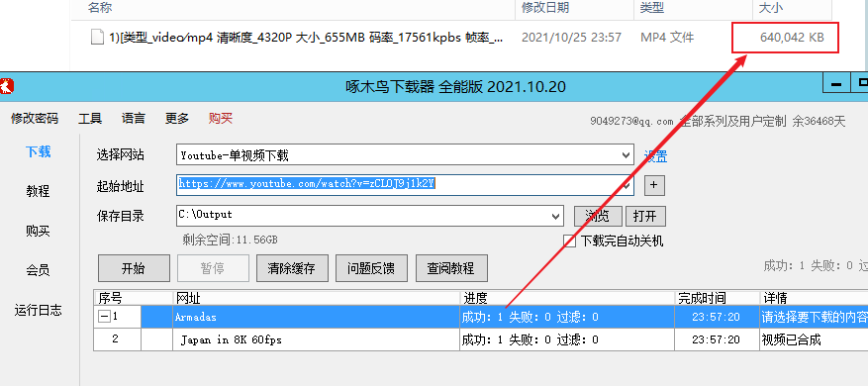Click the 打开 folder button
This screenshot has height=386, width=868.
[645, 217]
